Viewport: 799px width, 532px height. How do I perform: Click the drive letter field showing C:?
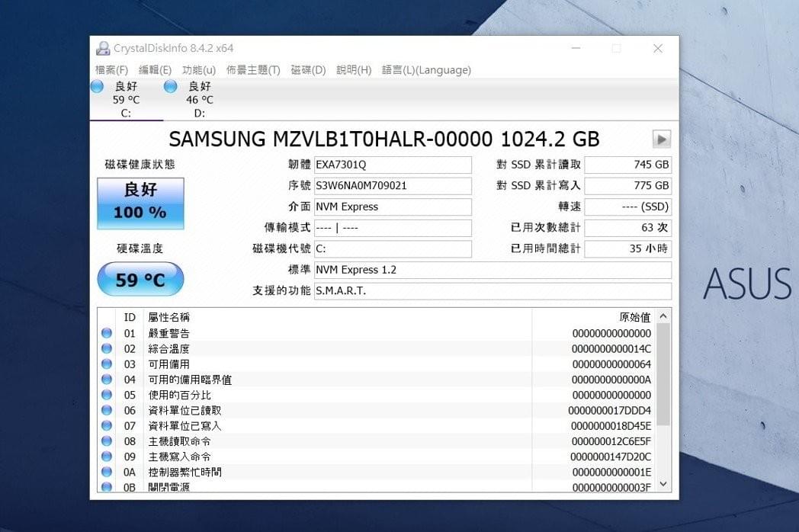[393, 248]
